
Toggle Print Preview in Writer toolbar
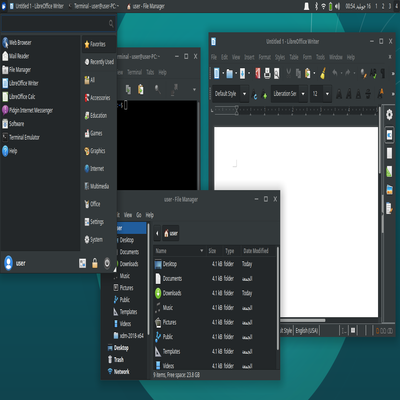click(277, 73)
